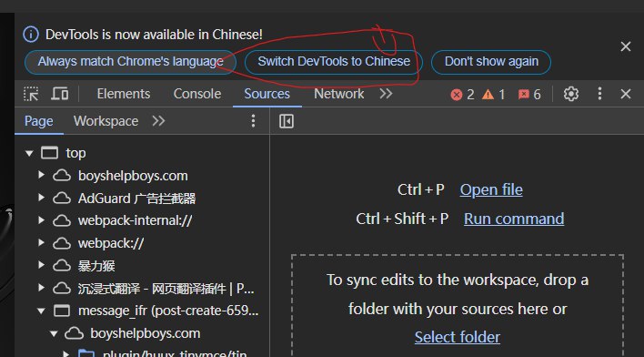Close the DevTools panel
Screen dimensions: 644x357
(x=626, y=94)
